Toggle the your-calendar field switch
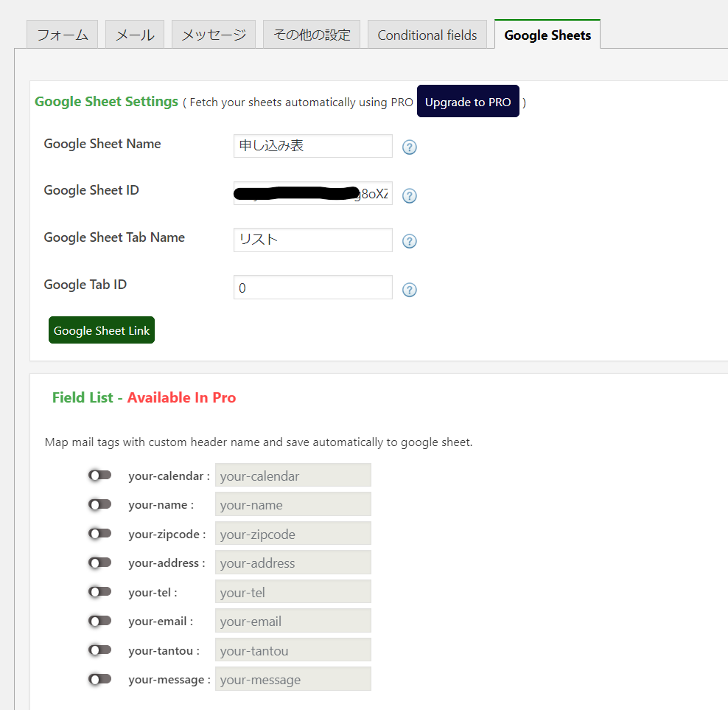 pyautogui.click(x=99, y=476)
